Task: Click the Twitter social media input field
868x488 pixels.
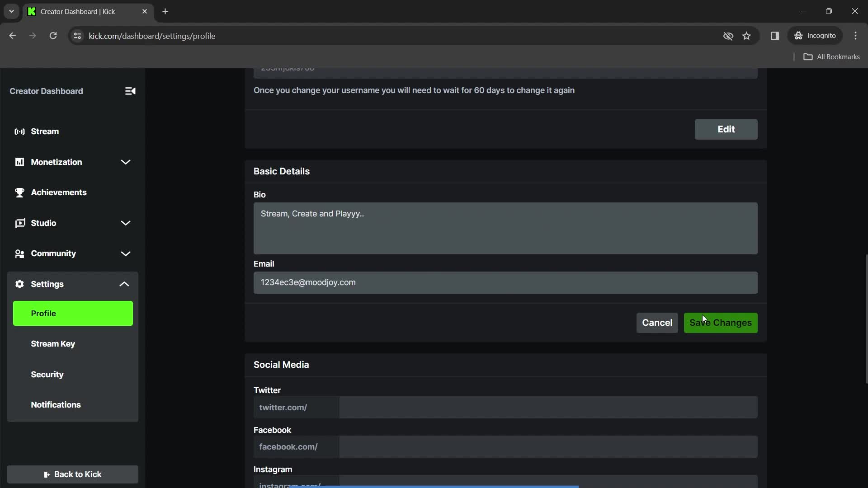Action: 548,407
